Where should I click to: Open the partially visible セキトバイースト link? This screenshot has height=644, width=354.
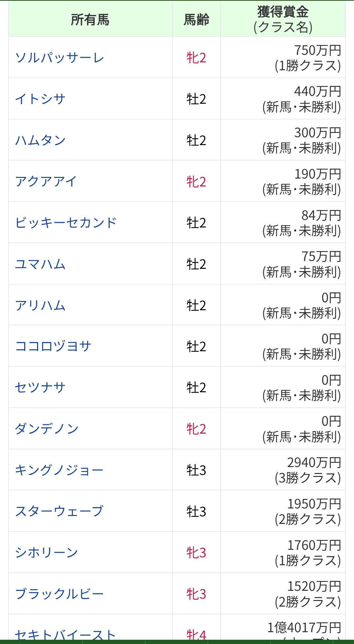click(x=66, y=634)
